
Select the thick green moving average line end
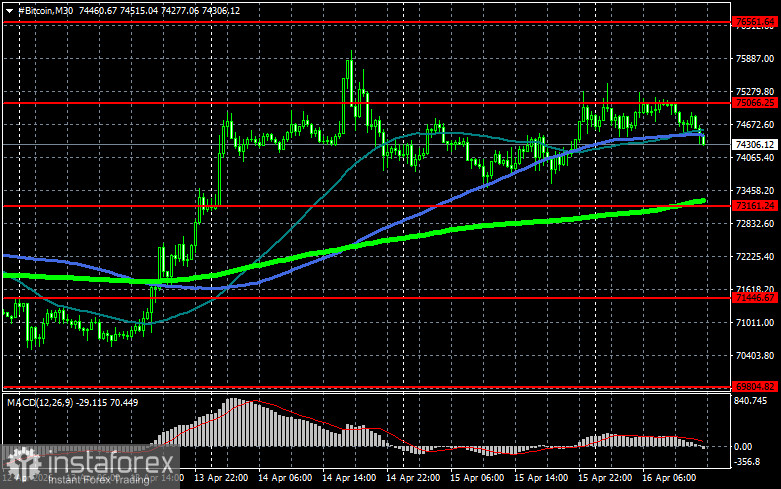703,200
